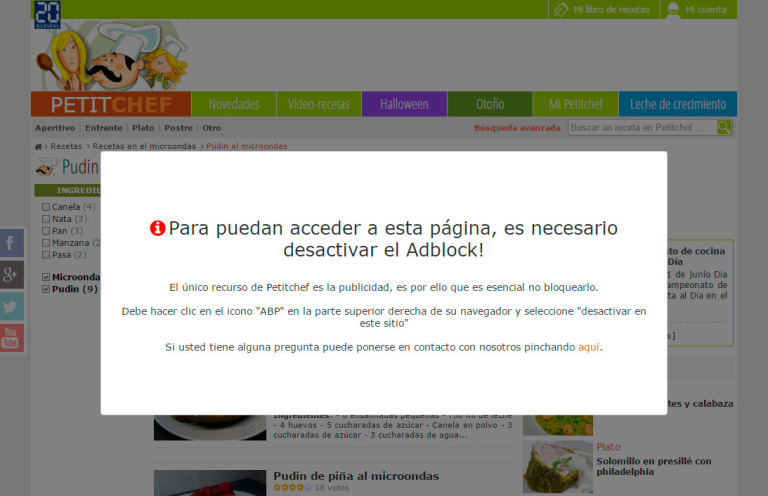Click the chef mustache icon beside Pudin title

(47, 167)
